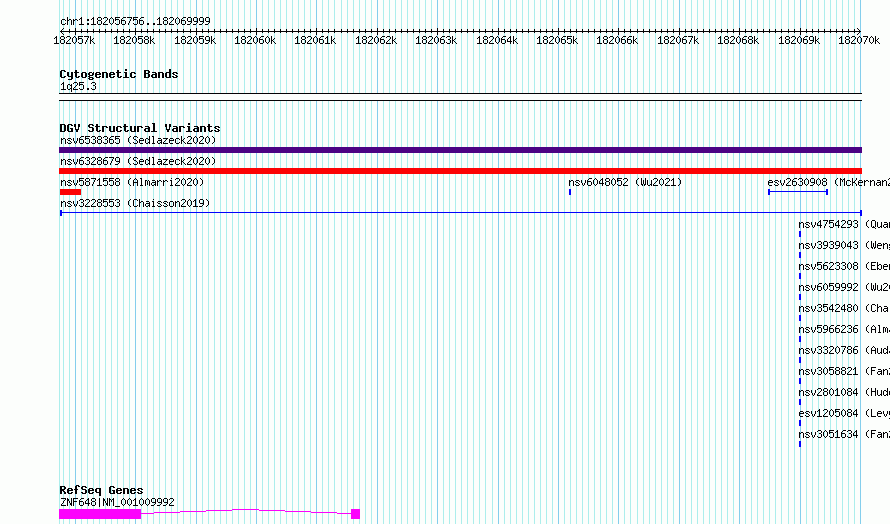The image size is (890, 524).
Task: Click the 182066k ruler tick label
Action: point(617,40)
